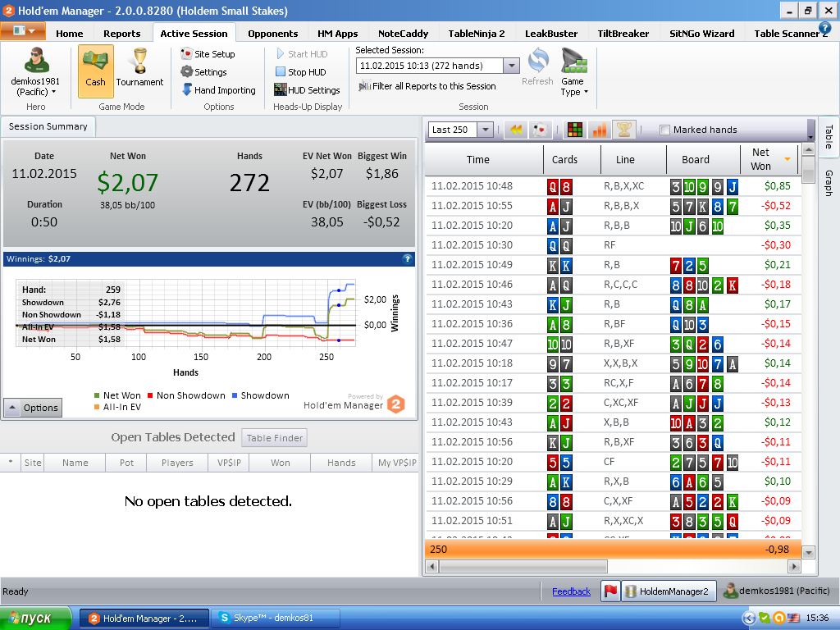This screenshot has width=840, height=630.
Task: Sort hands by Net Won column
Action: click(769, 160)
